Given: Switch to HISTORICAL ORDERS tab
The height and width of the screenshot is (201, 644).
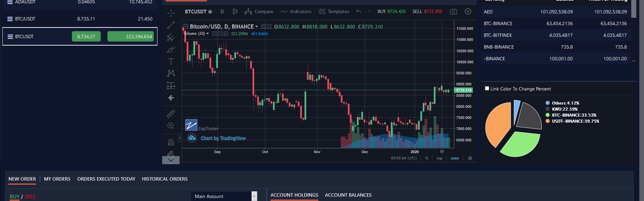Looking at the screenshot, I should pyautogui.click(x=165, y=179).
